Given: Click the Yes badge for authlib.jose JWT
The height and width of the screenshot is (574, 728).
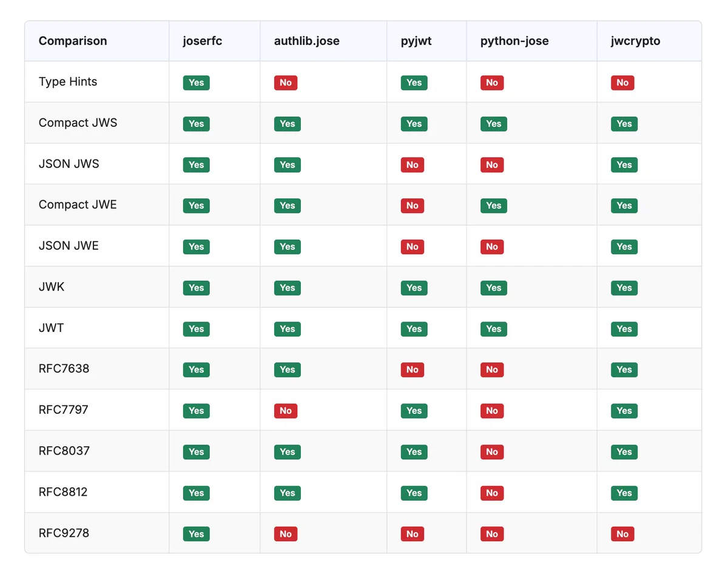Looking at the screenshot, I should (x=288, y=329).
